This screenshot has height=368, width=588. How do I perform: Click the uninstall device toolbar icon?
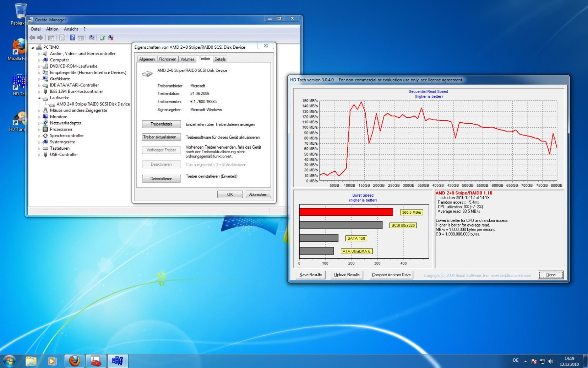[x=111, y=38]
